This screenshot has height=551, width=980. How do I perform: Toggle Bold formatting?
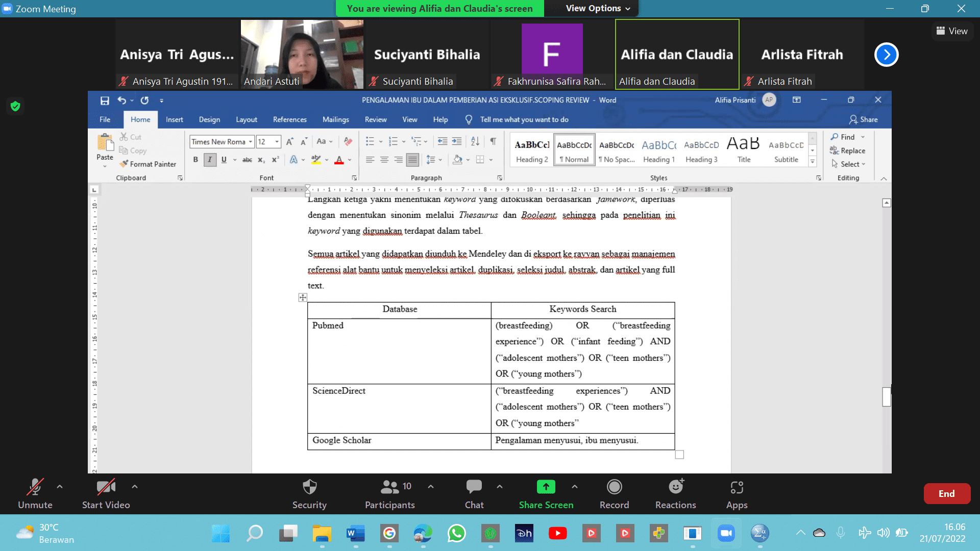(195, 160)
